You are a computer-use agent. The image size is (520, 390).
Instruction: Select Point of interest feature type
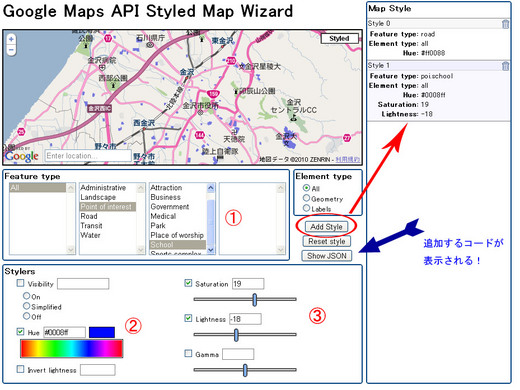(x=108, y=207)
